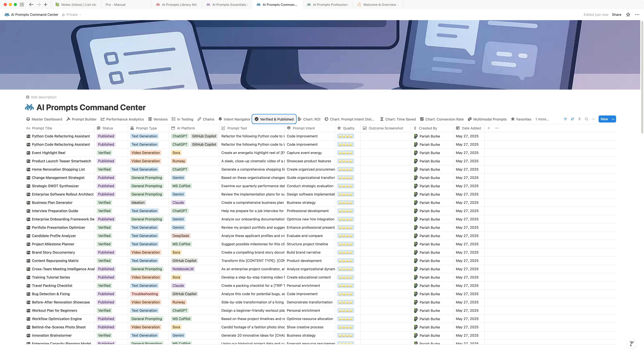The image size is (644, 356).
Task: Open the sidebar hamburger menu
Action: (22, 5)
